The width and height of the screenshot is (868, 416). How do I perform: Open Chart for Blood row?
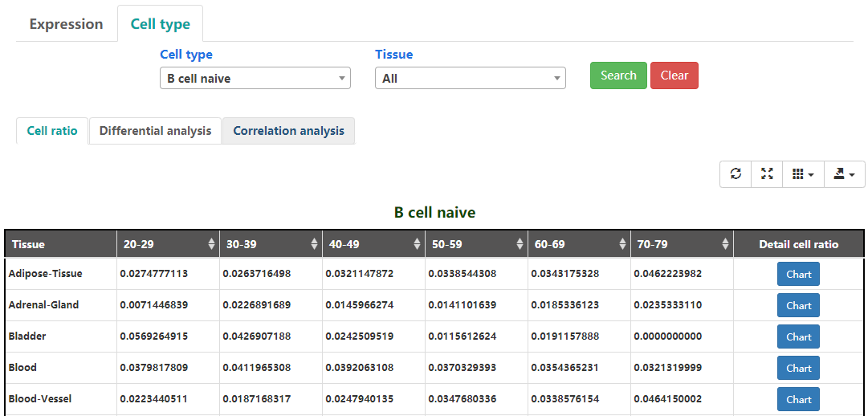pos(798,368)
